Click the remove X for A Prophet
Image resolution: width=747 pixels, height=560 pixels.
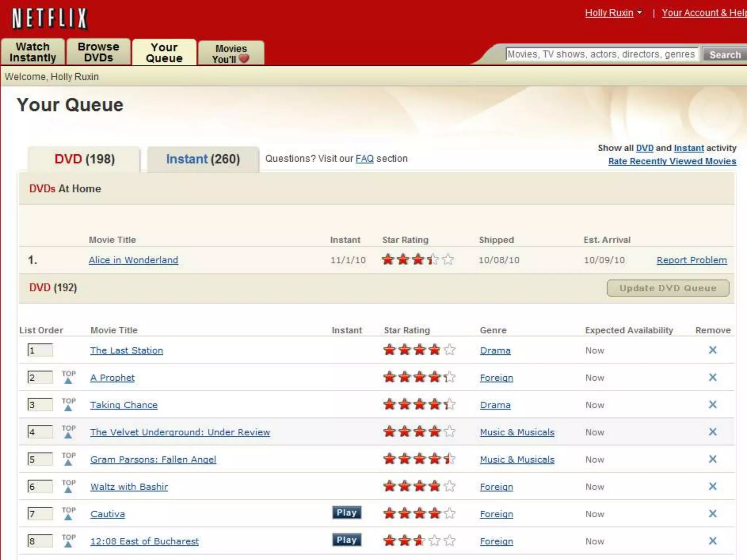point(712,377)
